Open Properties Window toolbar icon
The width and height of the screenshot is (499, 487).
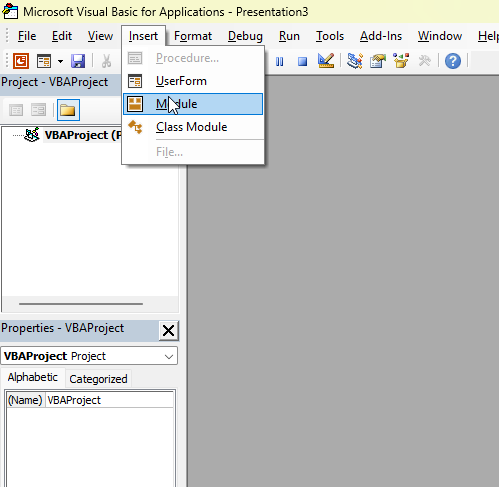coord(378,61)
